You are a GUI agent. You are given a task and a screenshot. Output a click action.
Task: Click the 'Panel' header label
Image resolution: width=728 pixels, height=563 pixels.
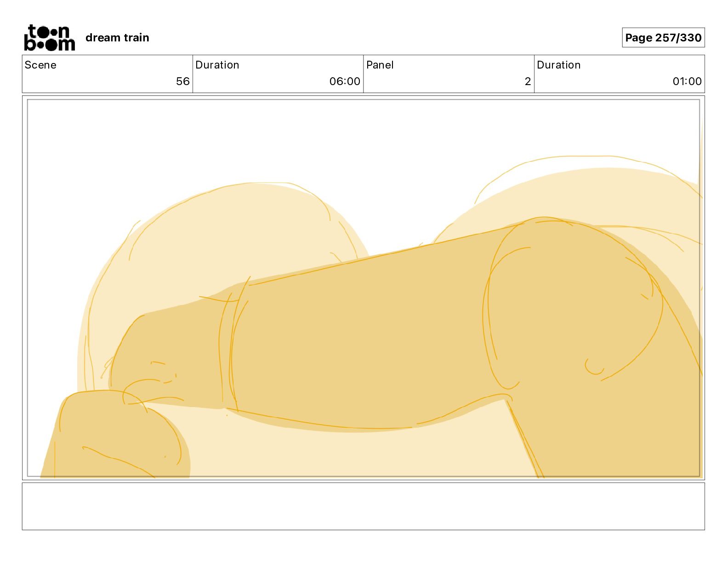point(380,65)
